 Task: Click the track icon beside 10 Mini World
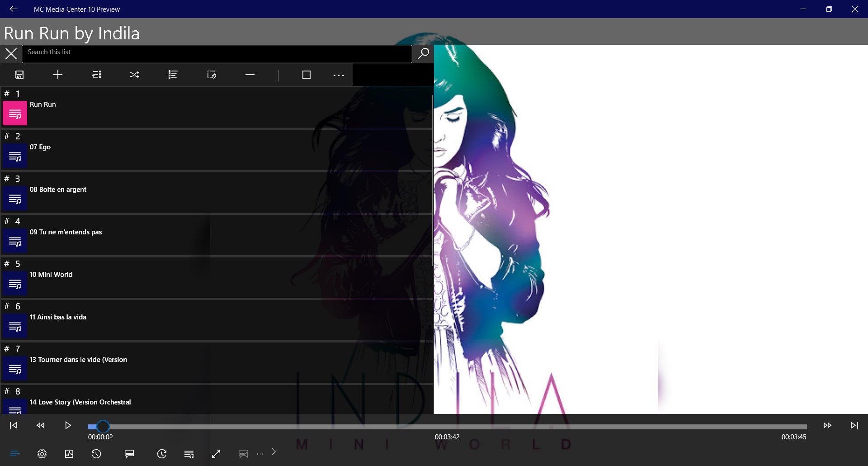[15, 283]
